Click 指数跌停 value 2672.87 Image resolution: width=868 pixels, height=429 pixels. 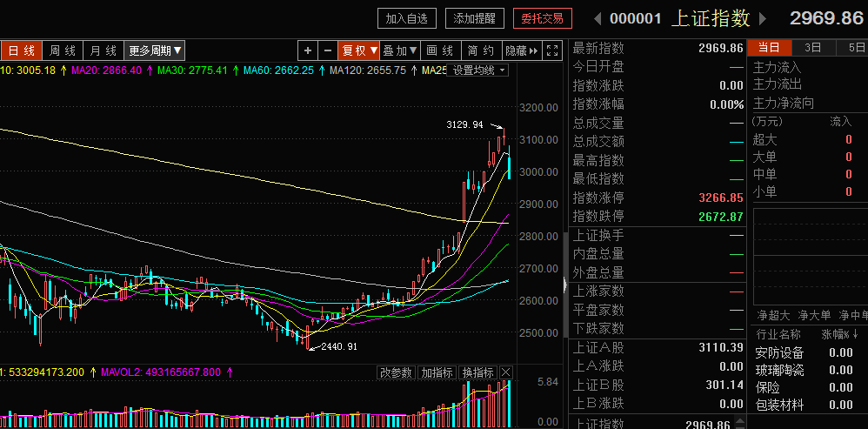[x=721, y=217]
